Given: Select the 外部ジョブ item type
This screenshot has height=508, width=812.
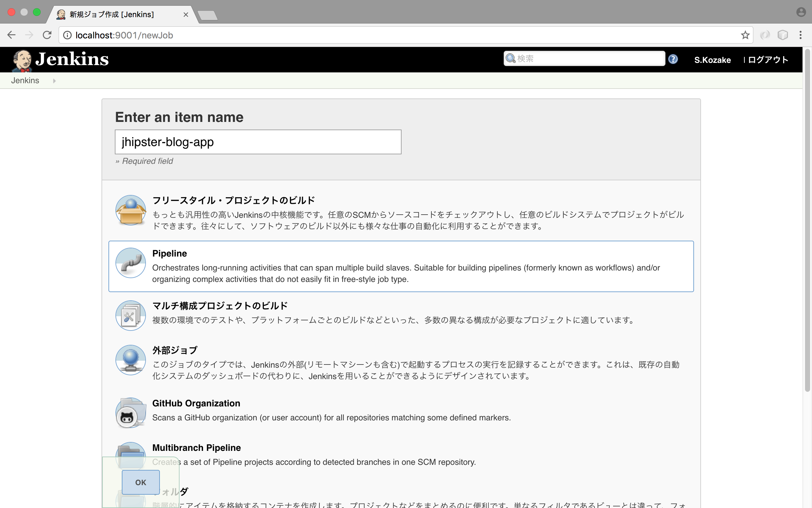Looking at the screenshot, I should click(x=401, y=363).
